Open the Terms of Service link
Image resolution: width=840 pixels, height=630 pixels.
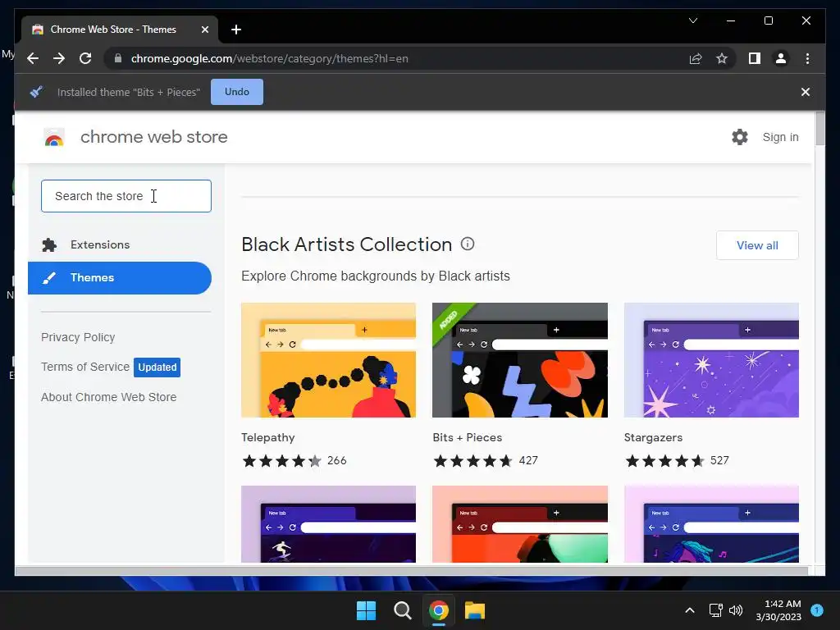(x=85, y=367)
